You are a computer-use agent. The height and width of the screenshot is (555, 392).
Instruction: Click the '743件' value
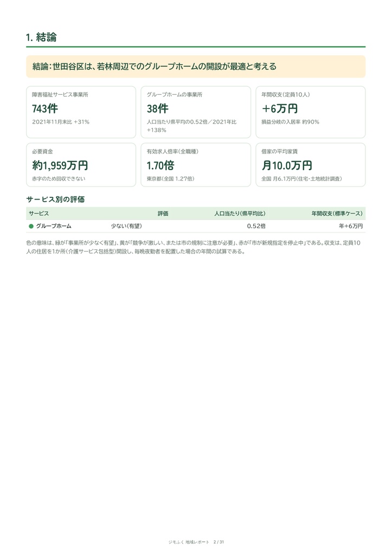45,108
